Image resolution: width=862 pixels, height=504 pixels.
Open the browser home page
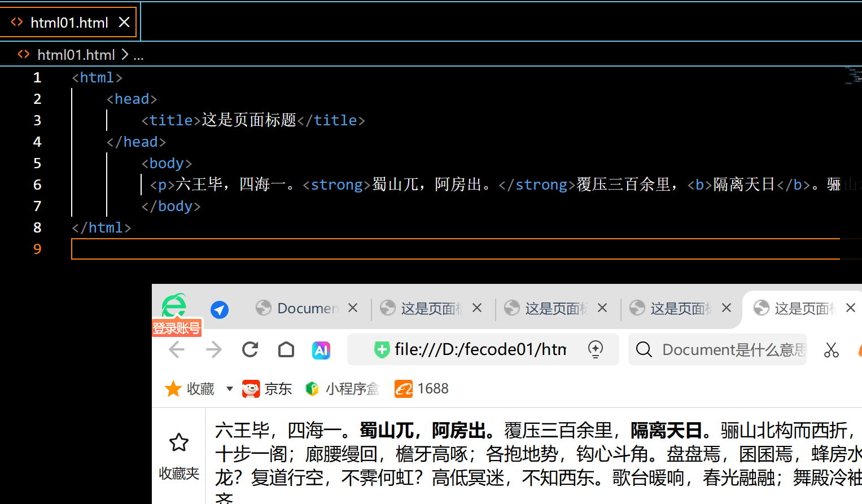coord(286,350)
